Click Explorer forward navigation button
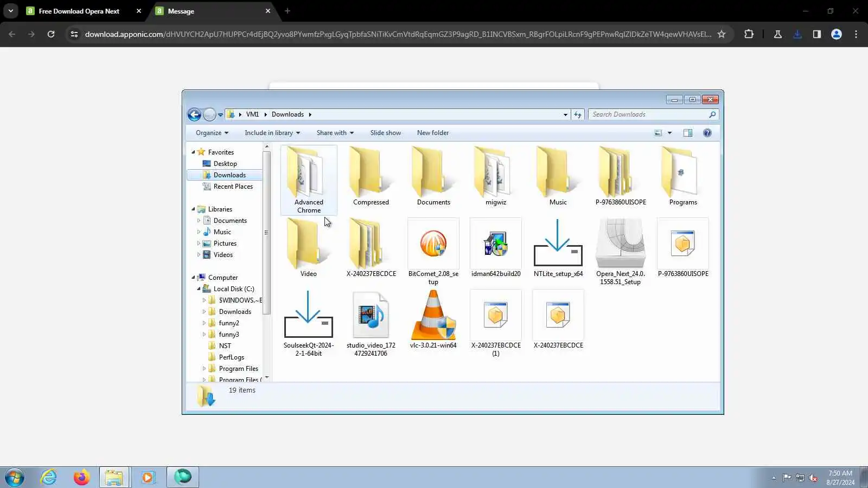Screen dimensions: 868x488 pyautogui.click(x=209, y=114)
